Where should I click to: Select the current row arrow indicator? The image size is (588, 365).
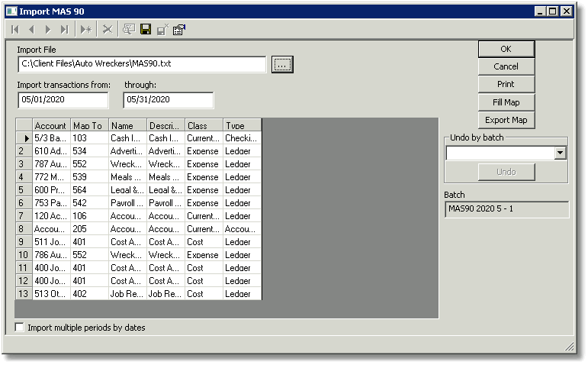(24, 138)
